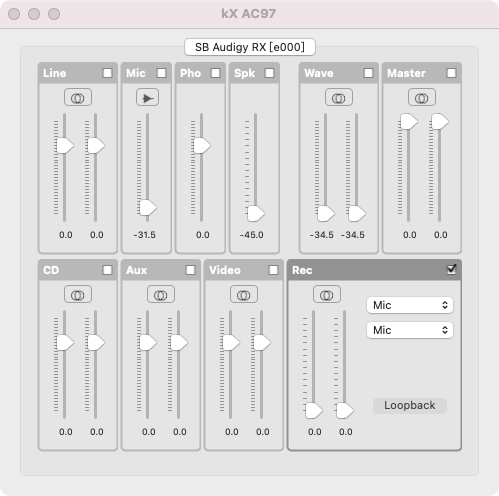Click the Pho volume slider handle
Viewport: 499px width, 496px height.
coord(202,146)
